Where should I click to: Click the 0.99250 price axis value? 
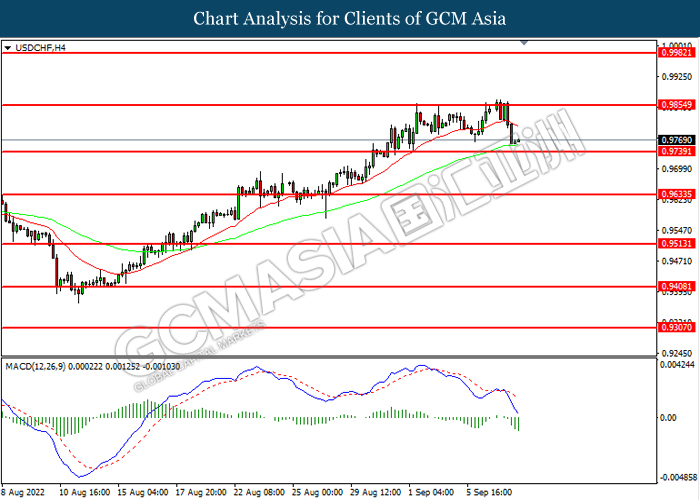coord(677,77)
